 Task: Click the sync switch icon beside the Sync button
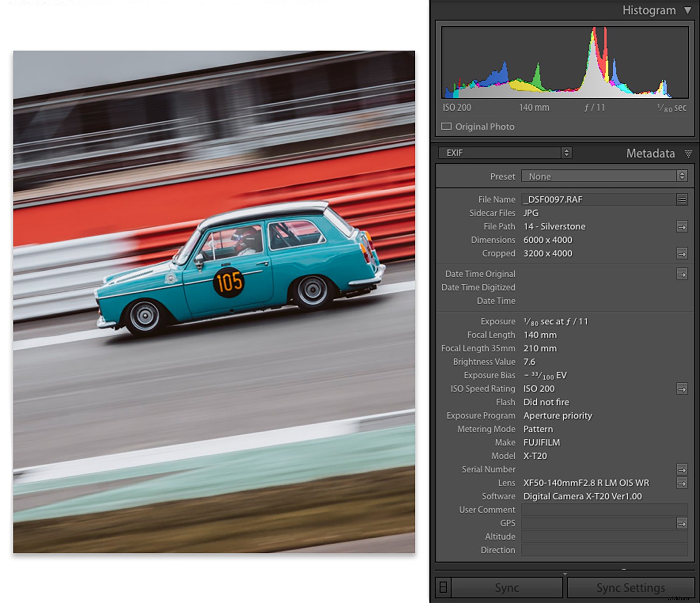(x=443, y=588)
